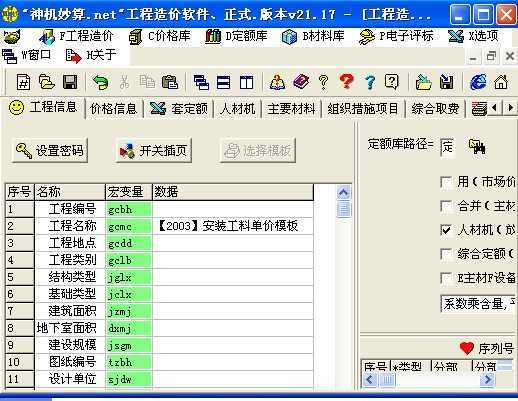Click the 开关插页 button
This screenshot has width=518, height=401.
pos(154,150)
